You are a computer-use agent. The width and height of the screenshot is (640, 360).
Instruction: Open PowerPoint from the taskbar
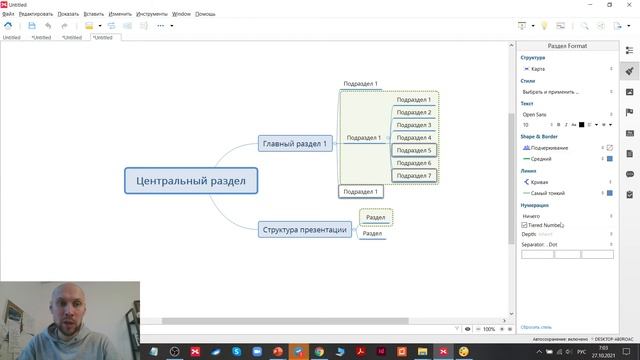[278, 351]
